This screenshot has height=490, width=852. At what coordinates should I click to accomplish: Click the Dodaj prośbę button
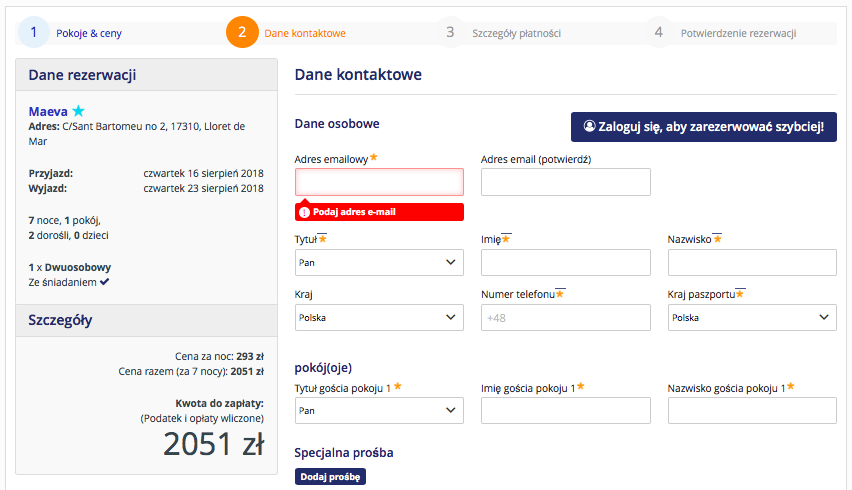click(330, 476)
